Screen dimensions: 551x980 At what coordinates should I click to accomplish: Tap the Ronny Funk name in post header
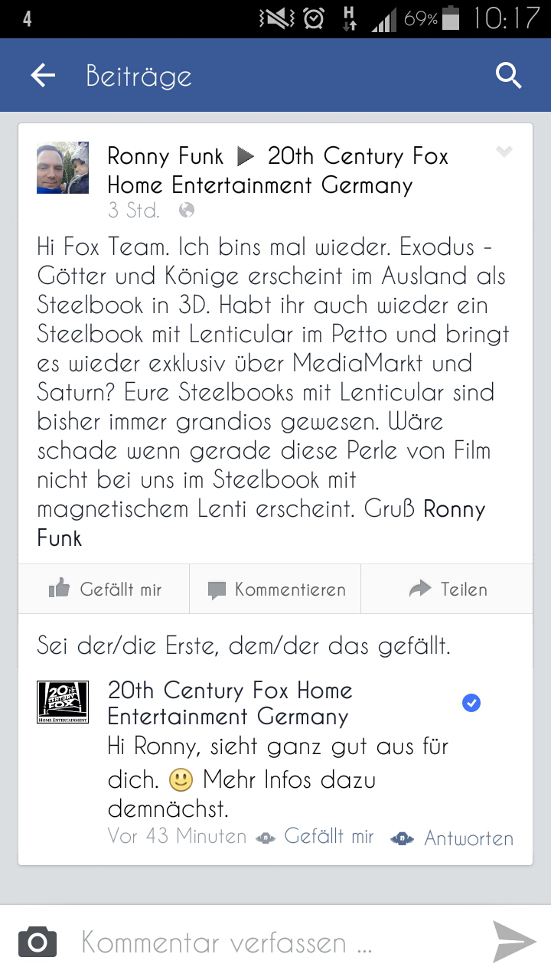165,156
